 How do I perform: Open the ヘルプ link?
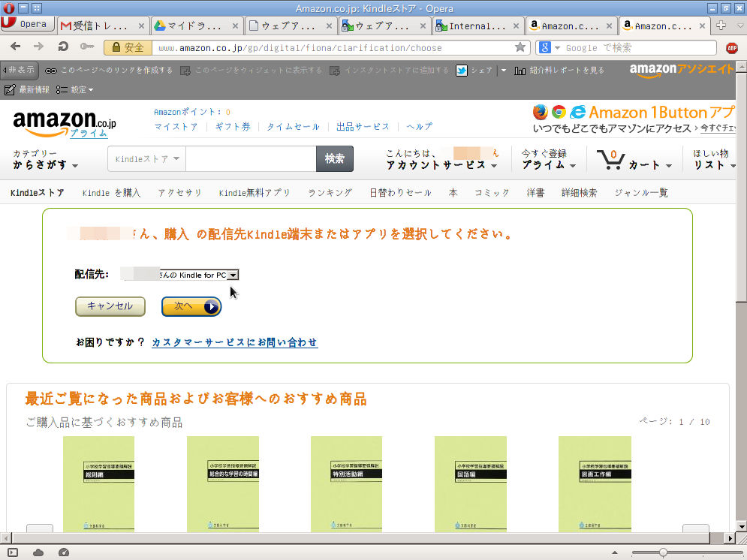419,127
